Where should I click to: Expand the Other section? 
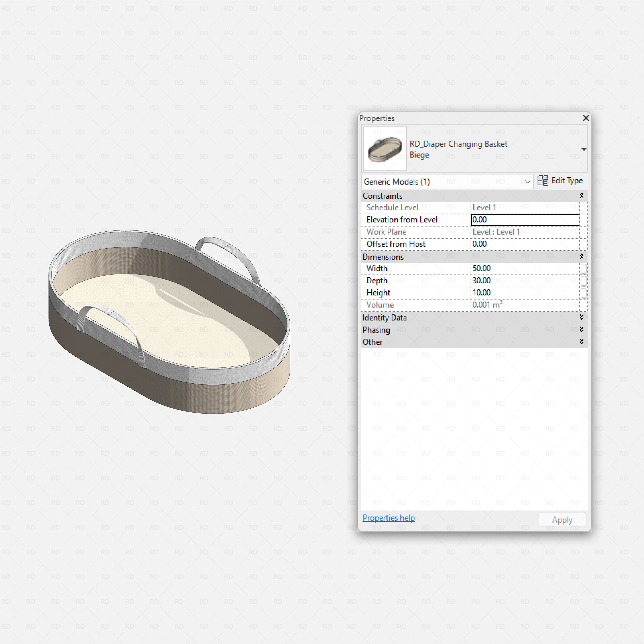click(581, 341)
